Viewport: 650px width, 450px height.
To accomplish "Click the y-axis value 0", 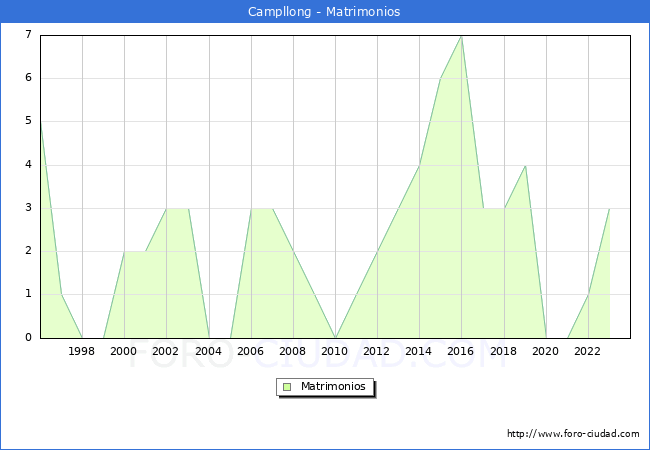I will 28,337.
